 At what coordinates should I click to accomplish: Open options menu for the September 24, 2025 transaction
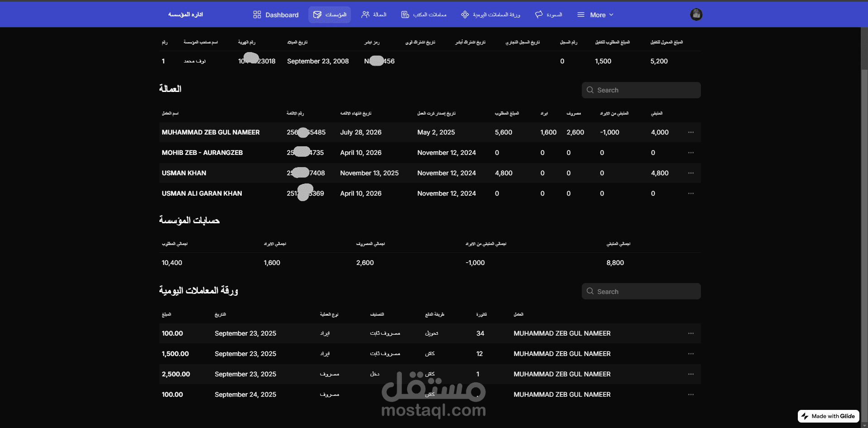pyautogui.click(x=691, y=394)
